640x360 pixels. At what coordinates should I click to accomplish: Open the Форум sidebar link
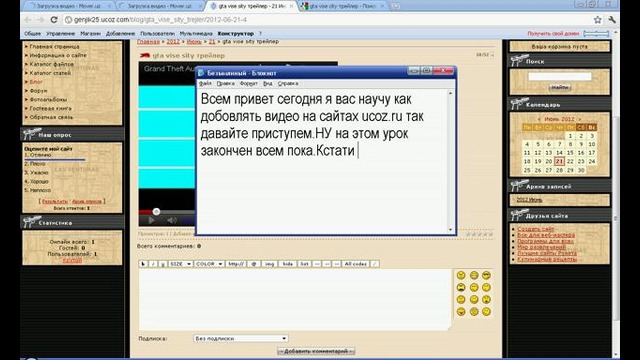38,91
